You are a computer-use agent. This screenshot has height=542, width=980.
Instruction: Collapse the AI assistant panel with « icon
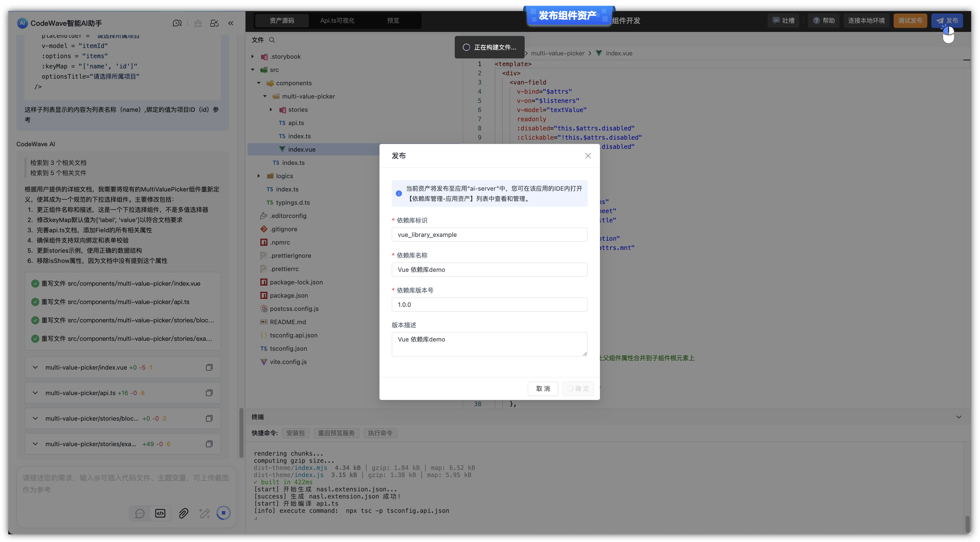pos(231,23)
